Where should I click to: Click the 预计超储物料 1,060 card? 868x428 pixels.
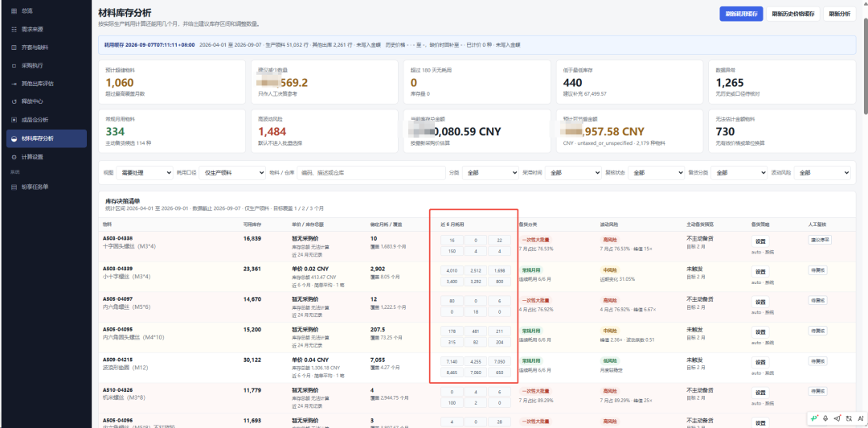pos(172,82)
